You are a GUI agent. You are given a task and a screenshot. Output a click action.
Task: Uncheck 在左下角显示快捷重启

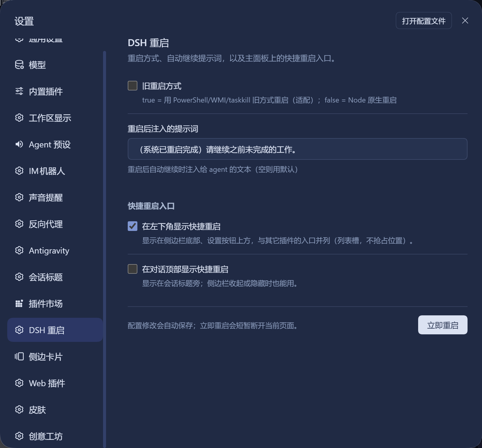click(133, 226)
